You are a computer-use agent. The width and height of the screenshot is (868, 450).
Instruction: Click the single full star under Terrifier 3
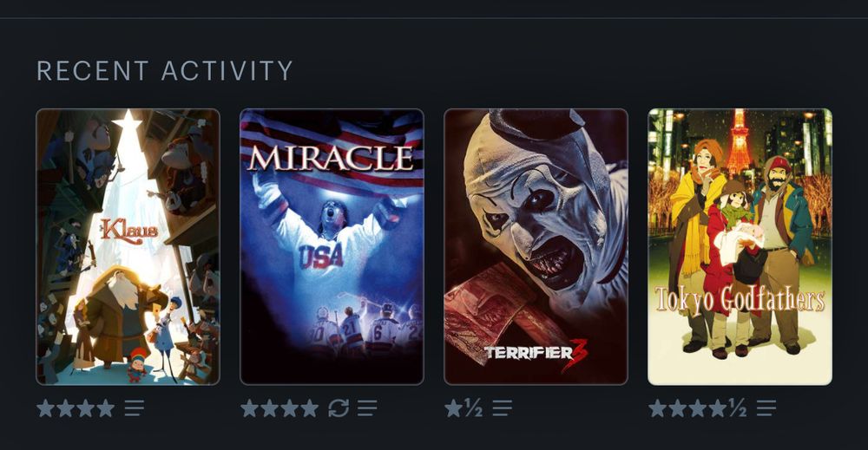click(453, 408)
